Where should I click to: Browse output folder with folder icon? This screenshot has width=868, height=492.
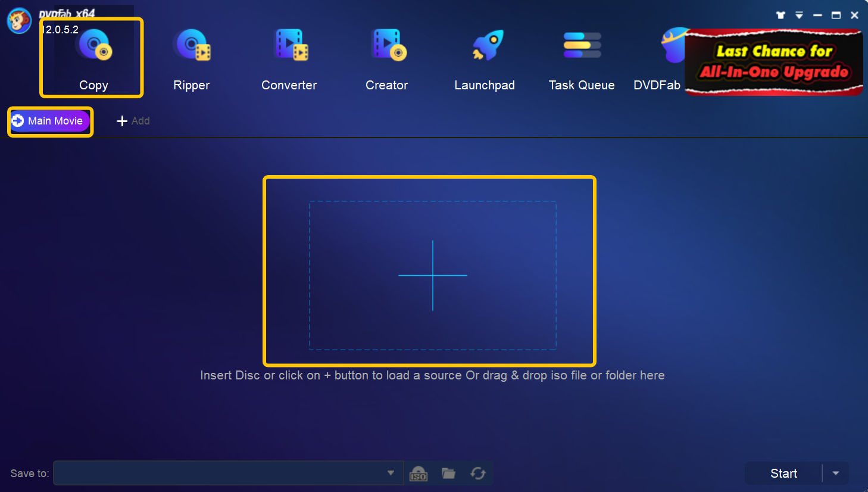(448, 473)
